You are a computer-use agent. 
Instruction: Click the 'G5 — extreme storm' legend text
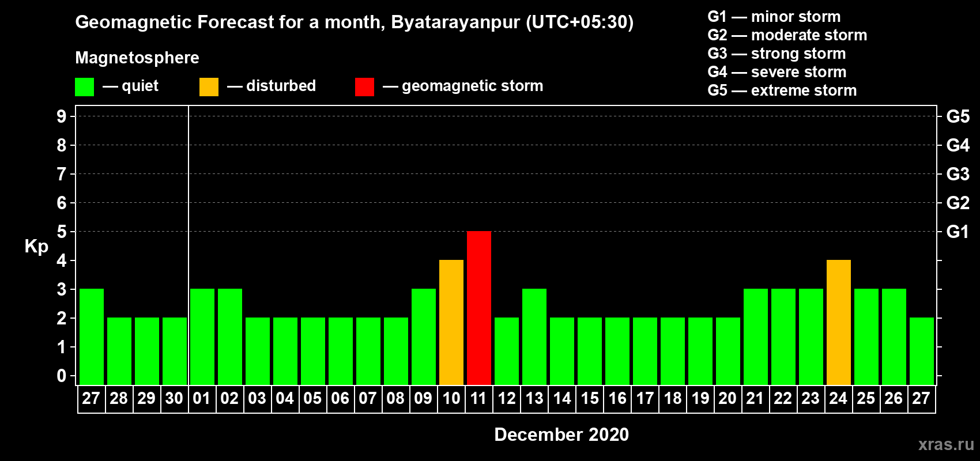pos(782,90)
